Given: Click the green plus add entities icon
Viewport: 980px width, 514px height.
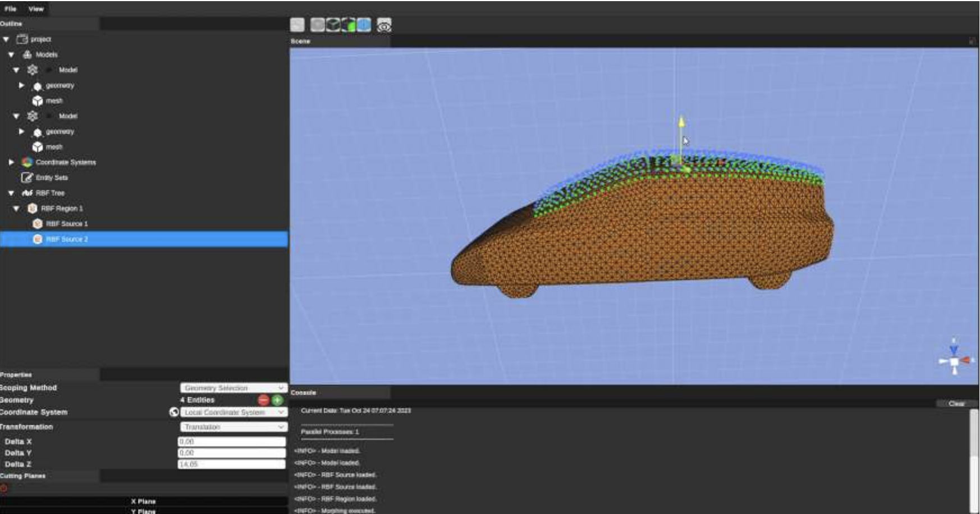Looking at the screenshot, I should [277, 400].
